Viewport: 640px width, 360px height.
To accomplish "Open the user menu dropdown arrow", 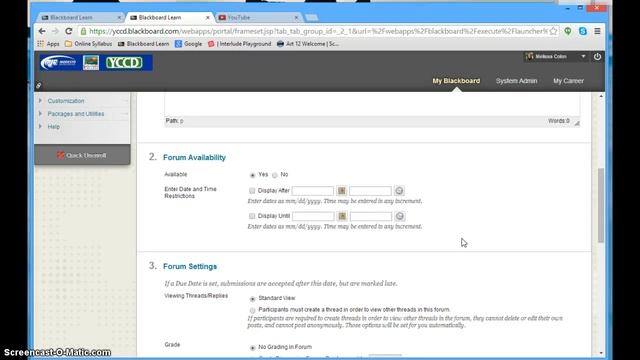I will point(583,56).
